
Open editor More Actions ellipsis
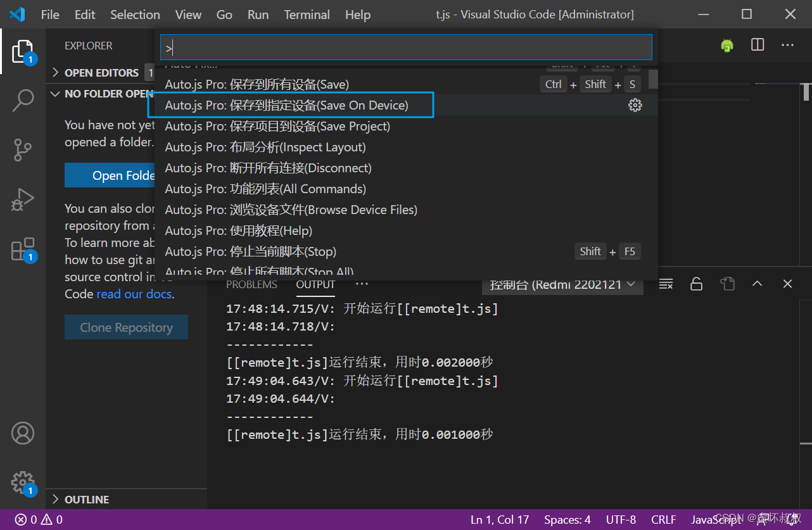point(787,45)
